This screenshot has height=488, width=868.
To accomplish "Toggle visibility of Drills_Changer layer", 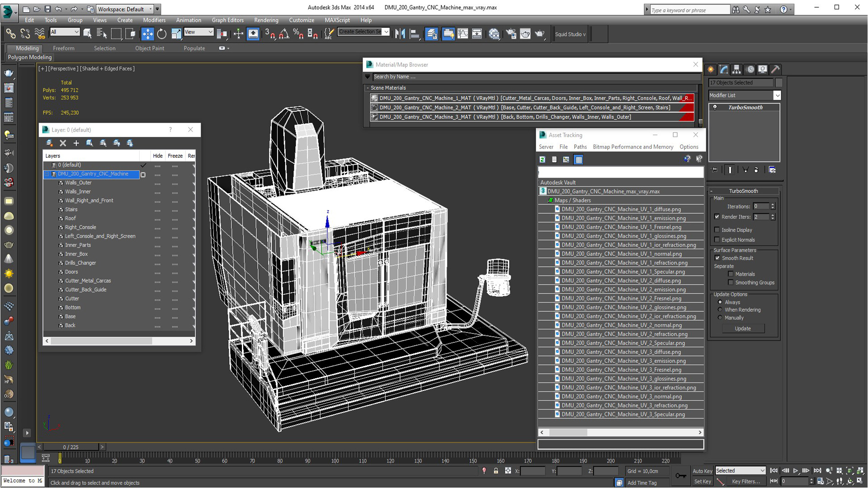I will [158, 263].
